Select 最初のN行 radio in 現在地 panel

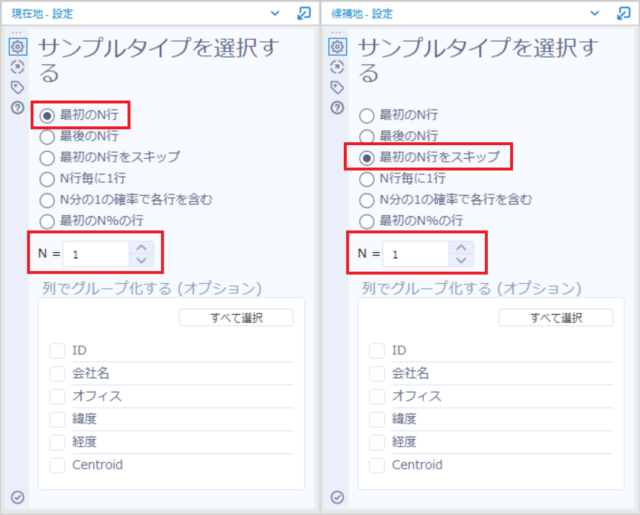pos(47,116)
